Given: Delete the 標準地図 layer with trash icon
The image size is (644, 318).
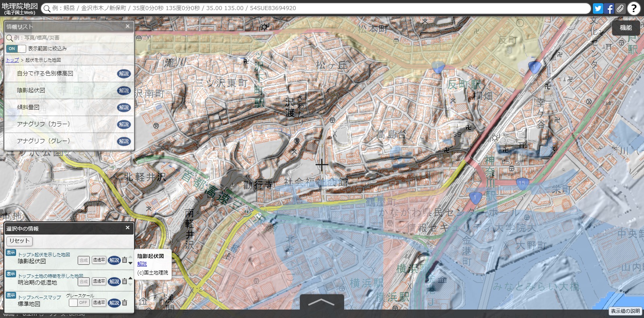Looking at the screenshot, I should (x=125, y=302).
